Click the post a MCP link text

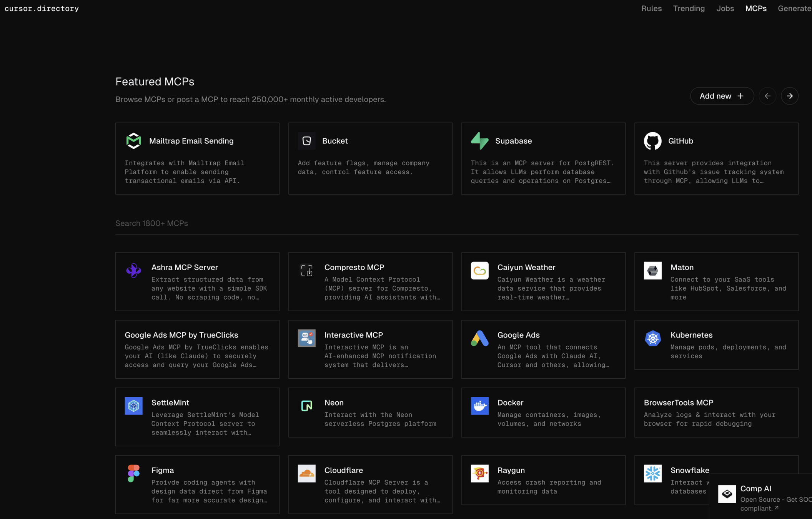click(x=197, y=100)
